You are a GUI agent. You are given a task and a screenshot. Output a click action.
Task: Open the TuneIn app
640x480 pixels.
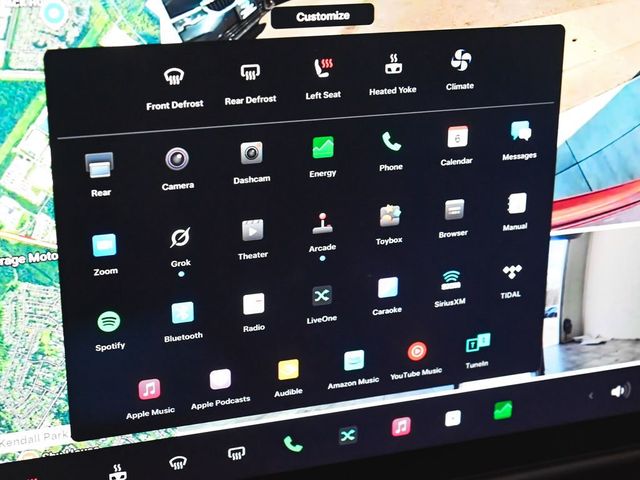click(478, 343)
